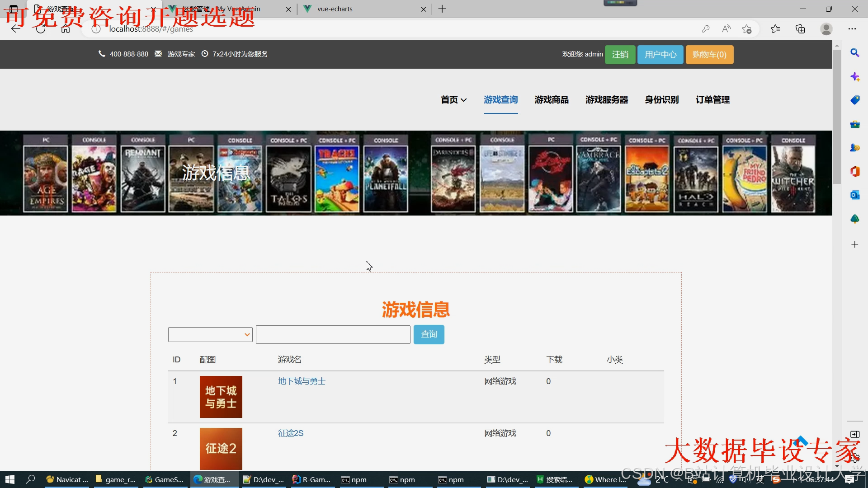
Task: Open Edge sidebar search icon
Action: tap(854, 53)
